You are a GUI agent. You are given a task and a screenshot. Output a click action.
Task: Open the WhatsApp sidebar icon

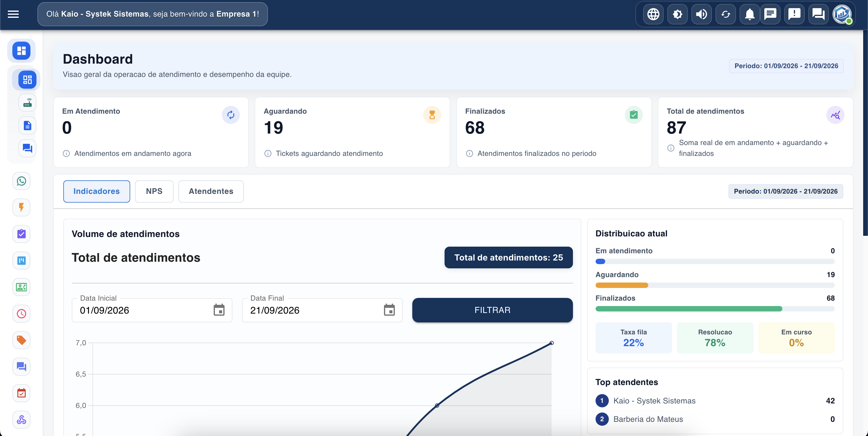tap(21, 181)
